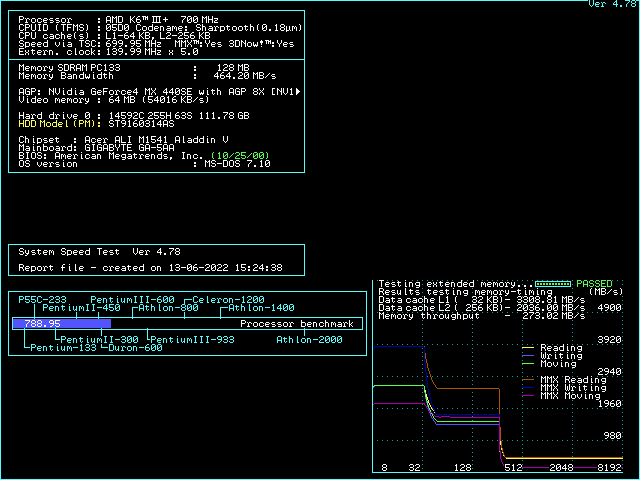The width and height of the screenshot is (640, 480).
Task: Select the Writing legend entry in the graph
Action: point(561,356)
